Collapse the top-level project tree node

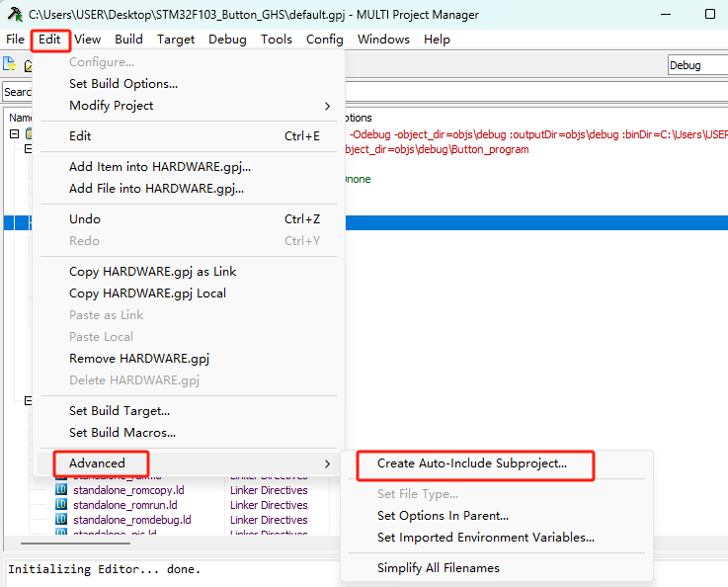(15, 133)
